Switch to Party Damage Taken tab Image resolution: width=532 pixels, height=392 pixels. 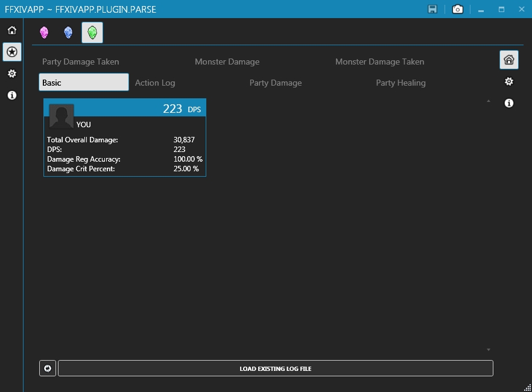pyautogui.click(x=81, y=62)
